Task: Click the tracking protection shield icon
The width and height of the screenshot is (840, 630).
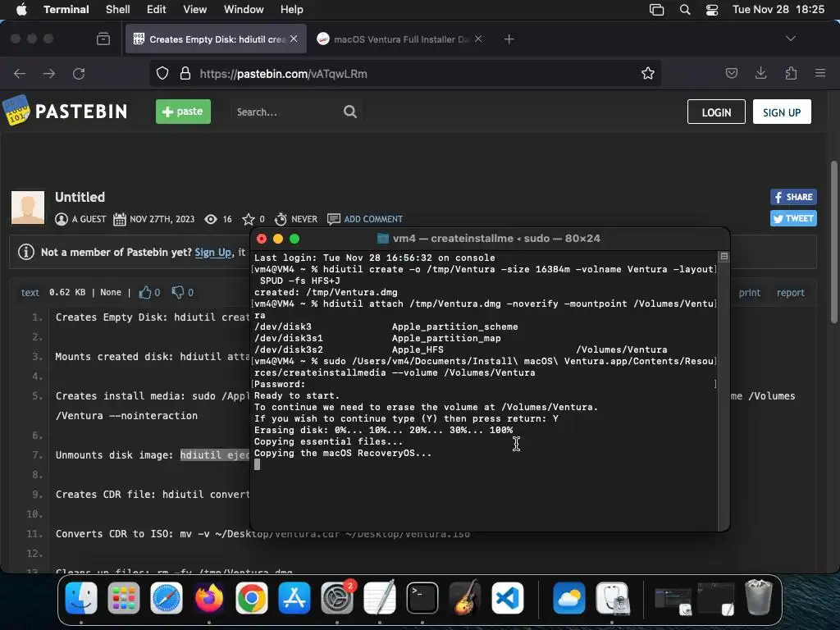Action: point(162,74)
